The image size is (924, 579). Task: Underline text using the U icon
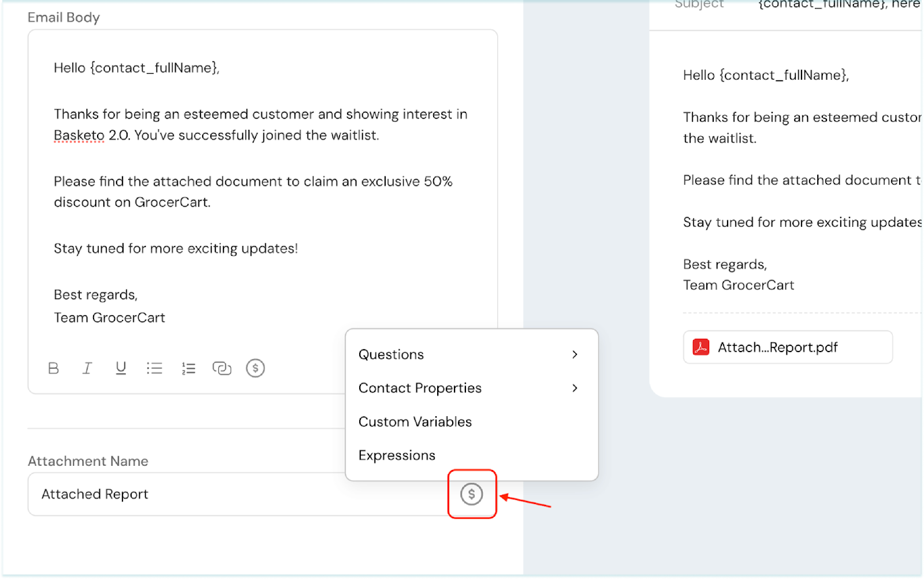point(121,368)
